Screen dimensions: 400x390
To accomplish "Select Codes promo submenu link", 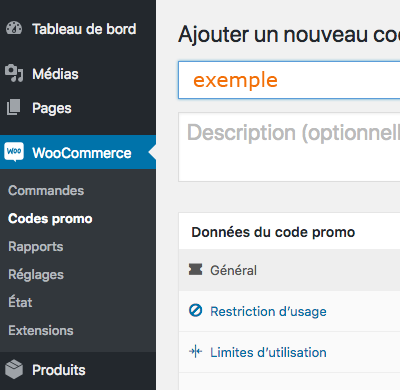I will 50,219.
